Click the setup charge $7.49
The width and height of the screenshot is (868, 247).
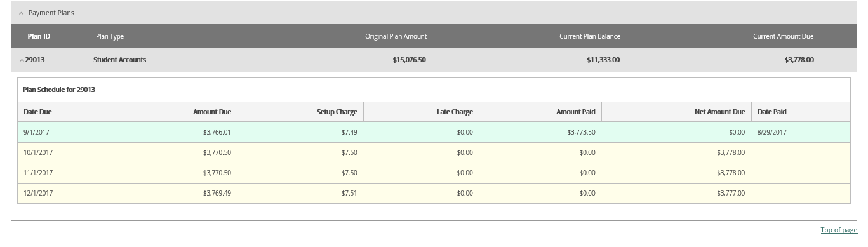[x=349, y=132]
